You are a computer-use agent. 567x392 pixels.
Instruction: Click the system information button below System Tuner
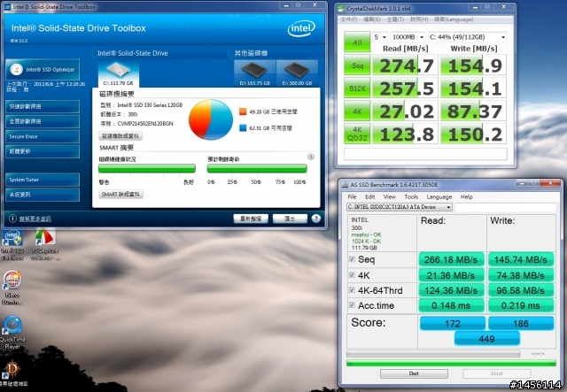tap(43, 195)
